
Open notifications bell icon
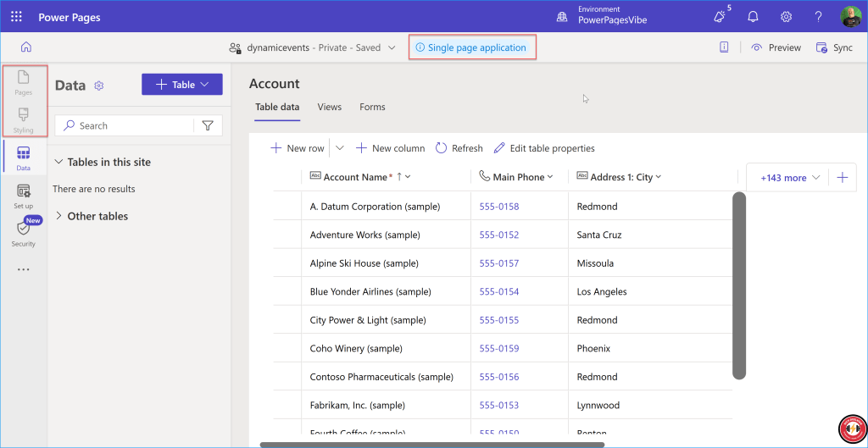pos(753,17)
